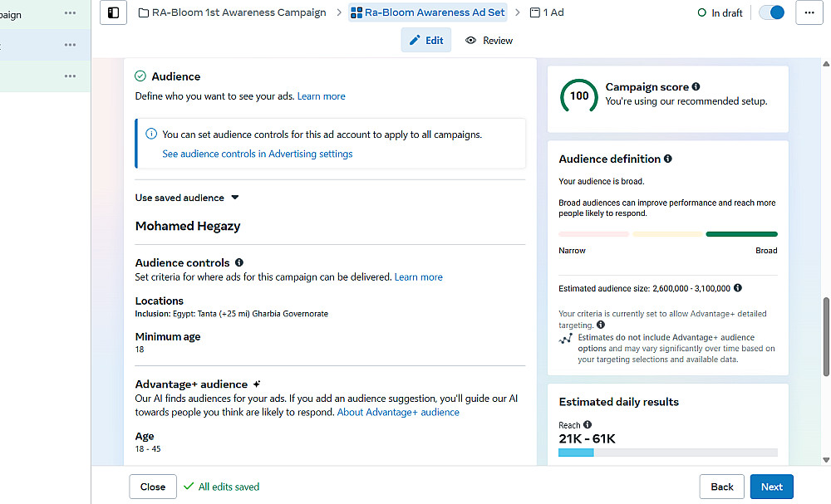The image size is (831, 504).
Task: Click the Audience controls info icon
Action: pos(239,262)
